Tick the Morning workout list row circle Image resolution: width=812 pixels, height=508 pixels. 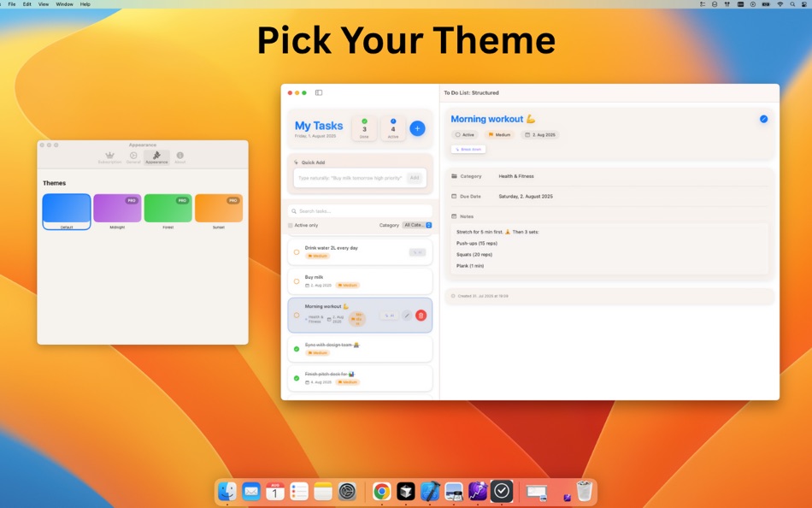(297, 316)
